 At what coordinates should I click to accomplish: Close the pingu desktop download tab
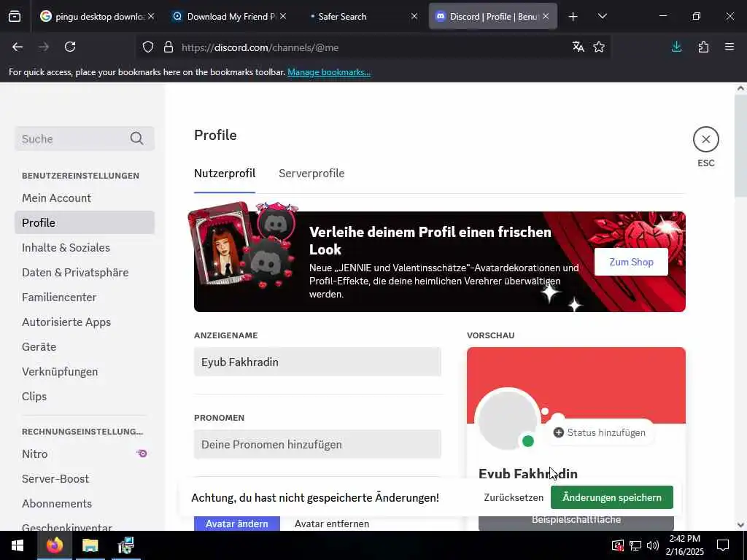[151, 16]
